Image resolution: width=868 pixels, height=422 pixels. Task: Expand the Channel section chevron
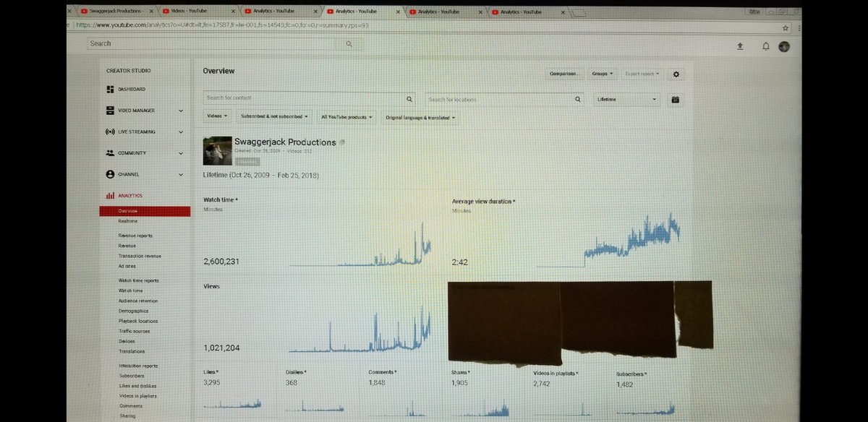pyautogui.click(x=180, y=174)
